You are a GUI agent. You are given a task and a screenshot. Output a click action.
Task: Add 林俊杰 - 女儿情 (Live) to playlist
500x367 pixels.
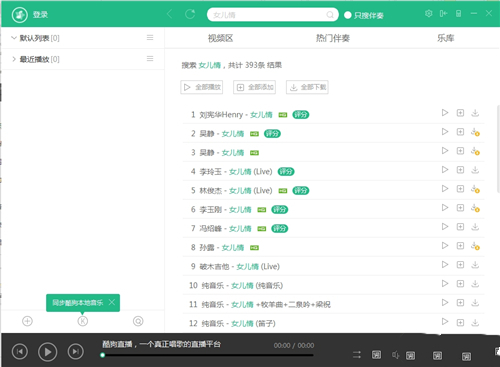coord(460,189)
